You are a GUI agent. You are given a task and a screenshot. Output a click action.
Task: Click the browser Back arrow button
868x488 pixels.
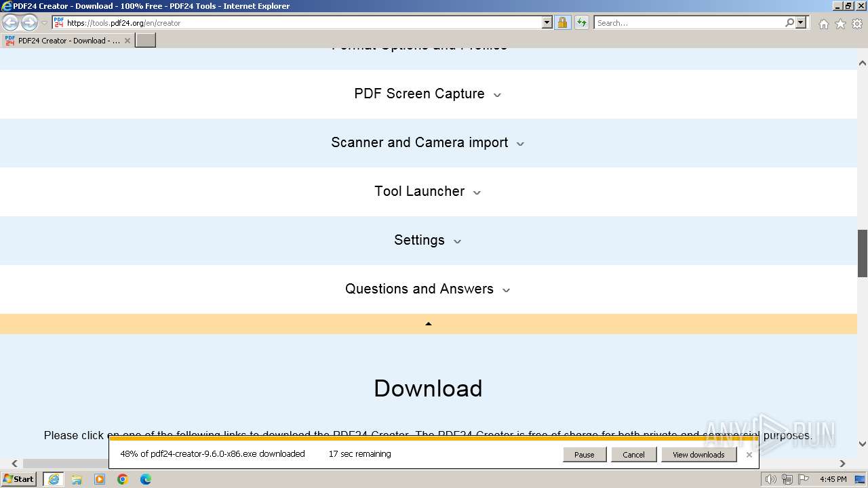click(10, 22)
